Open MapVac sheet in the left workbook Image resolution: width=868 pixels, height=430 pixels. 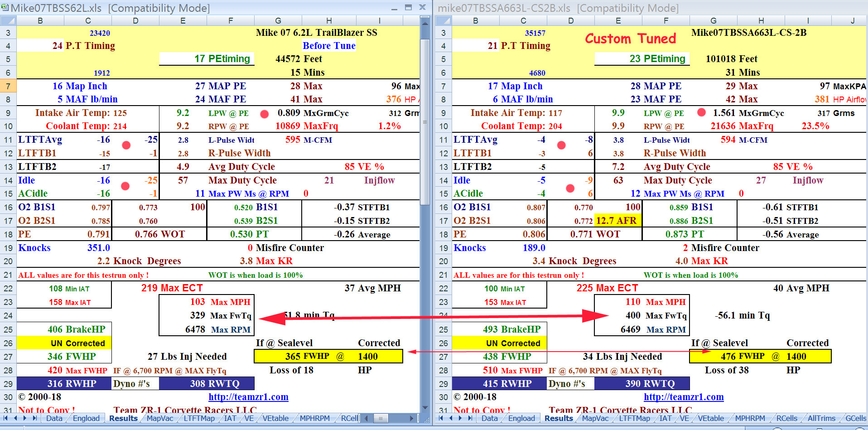pyautogui.click(x=159, y=418)
